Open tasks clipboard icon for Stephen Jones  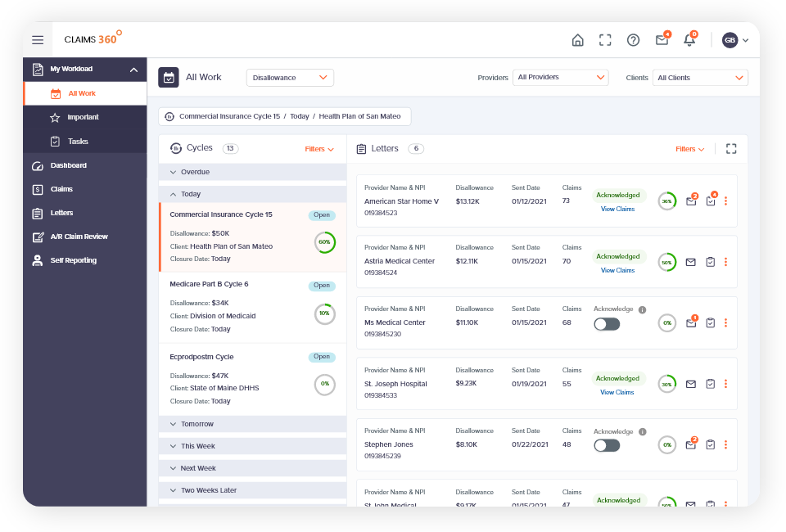click(711, 445)
